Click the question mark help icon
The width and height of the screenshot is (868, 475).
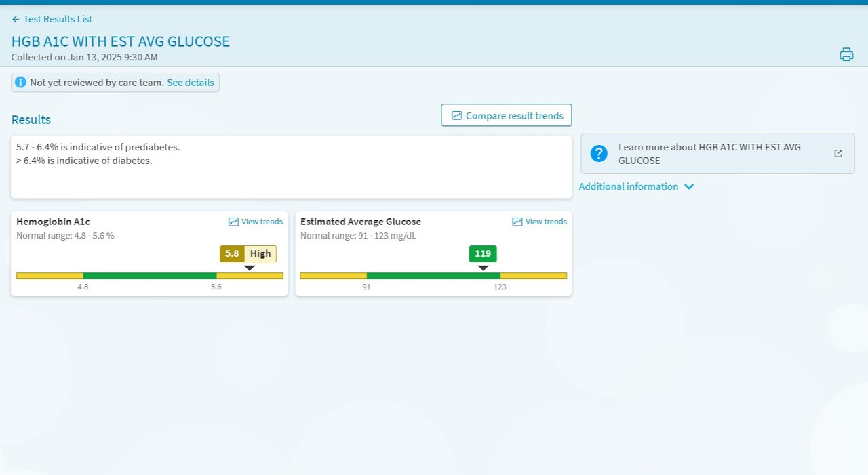coord(599,153)
